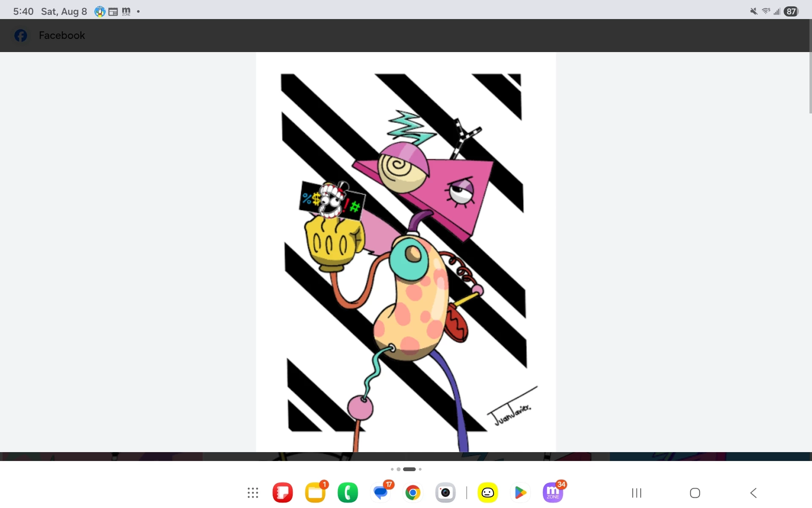Tap the Home navigation button
Image resolution: width=812 pixels, height=508 pixels.
695,493
